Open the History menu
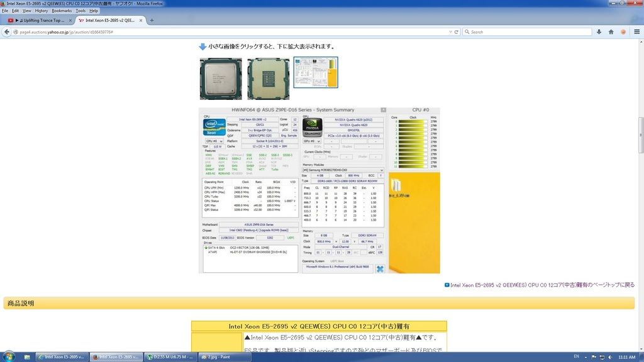The image size is (644, 362). pos(42,11)
